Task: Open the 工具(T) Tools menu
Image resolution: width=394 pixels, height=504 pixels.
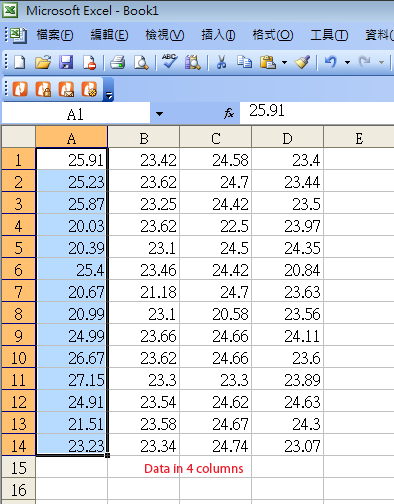Action: coord(329,35)
